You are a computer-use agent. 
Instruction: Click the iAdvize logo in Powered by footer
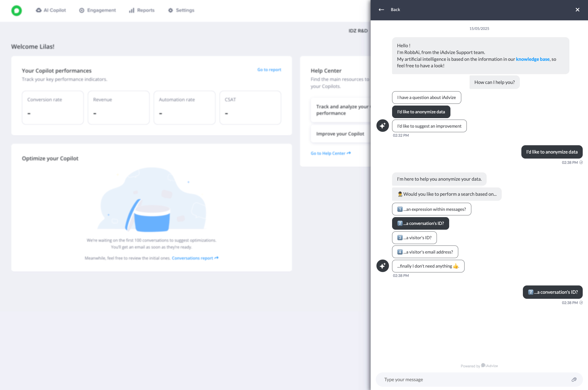coord(489,366)
